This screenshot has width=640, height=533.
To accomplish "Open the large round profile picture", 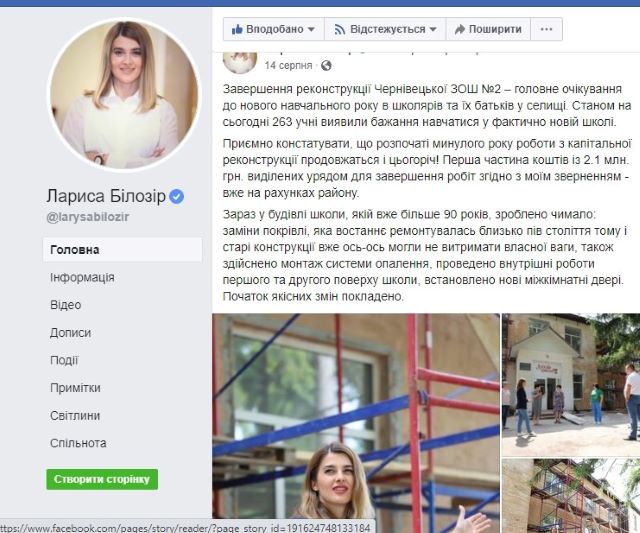I will click(124, 94).
